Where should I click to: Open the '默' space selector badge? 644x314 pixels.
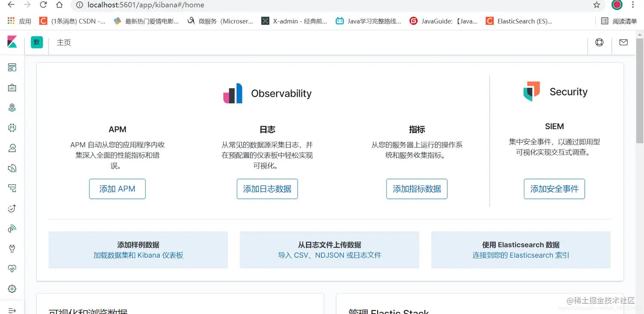click(x=36, y=42)
